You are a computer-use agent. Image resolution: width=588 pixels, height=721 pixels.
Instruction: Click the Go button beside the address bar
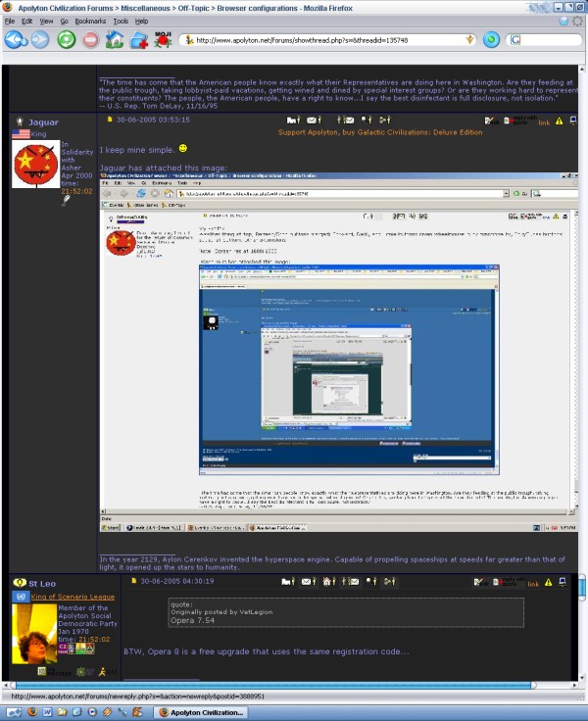click(491, 40)
